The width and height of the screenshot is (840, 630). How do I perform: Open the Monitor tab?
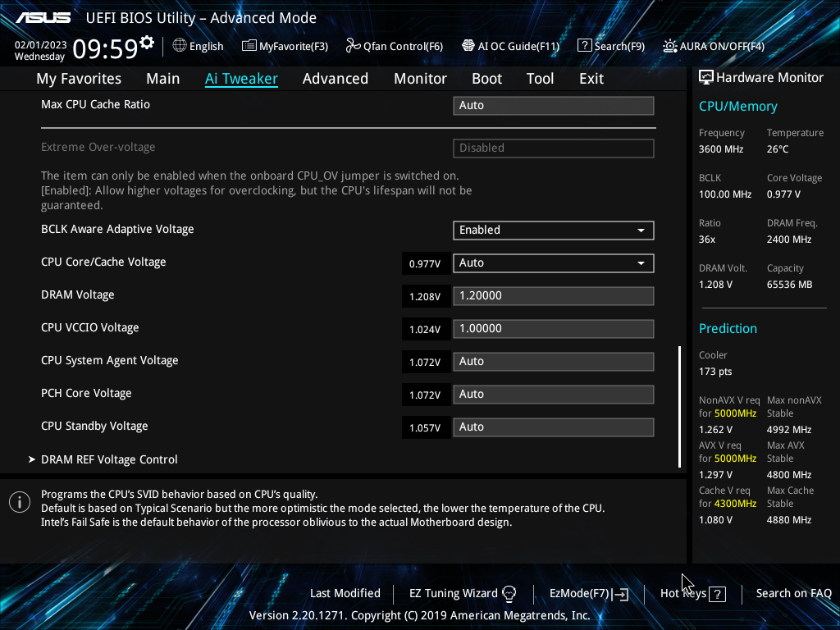(420, 78)
